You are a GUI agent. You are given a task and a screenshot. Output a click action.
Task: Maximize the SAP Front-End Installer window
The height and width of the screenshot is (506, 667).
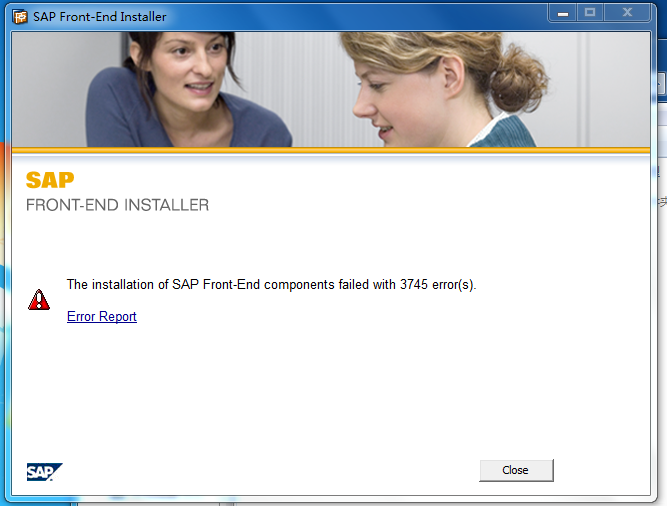(590, 13)
